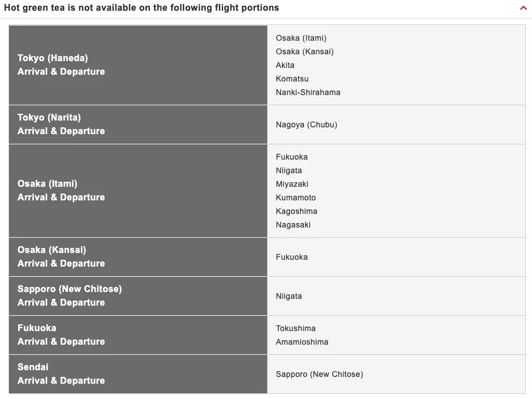Click Nanki-Shirahama in the Haneda destination list
This screenshot has width=532, height=399.
(308, 92)
